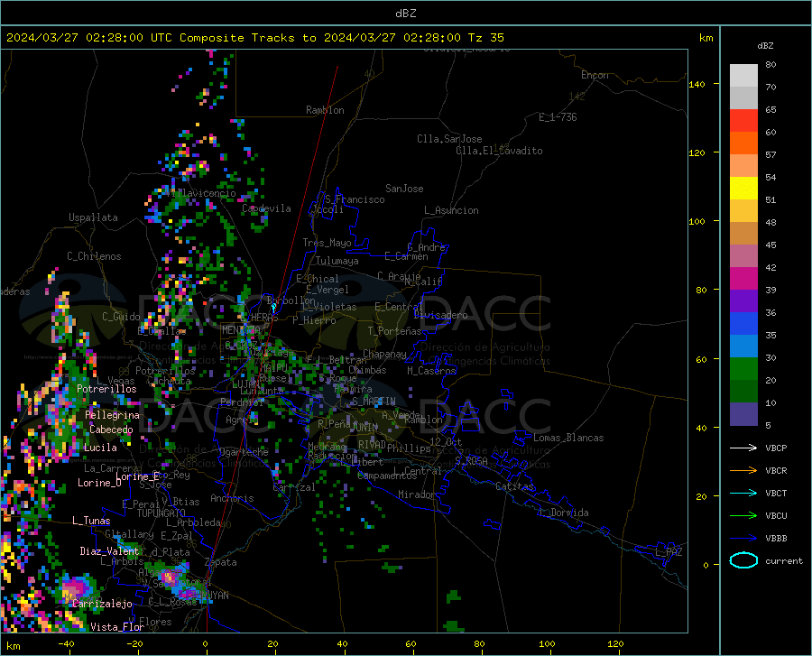Viewport: 812px width, 656px height.
Task: Click the cyan 'current' ellipse legend icon
Action: (743, 560)
